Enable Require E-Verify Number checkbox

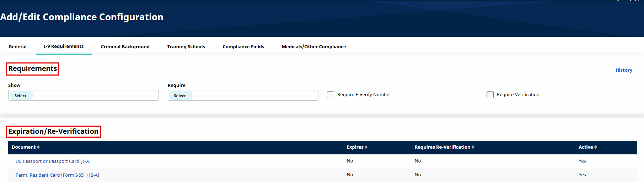click(x=331, y=95)
